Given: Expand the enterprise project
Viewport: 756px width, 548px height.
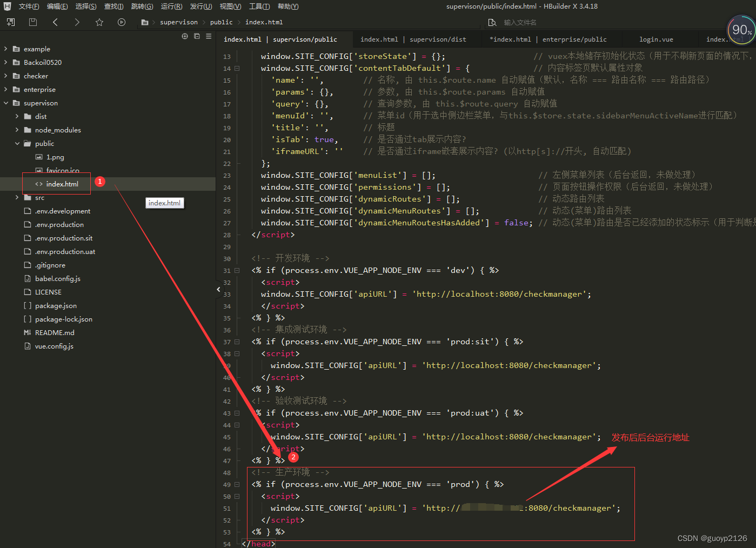Looking at the screenshot, I should click(x=6, y=89).
